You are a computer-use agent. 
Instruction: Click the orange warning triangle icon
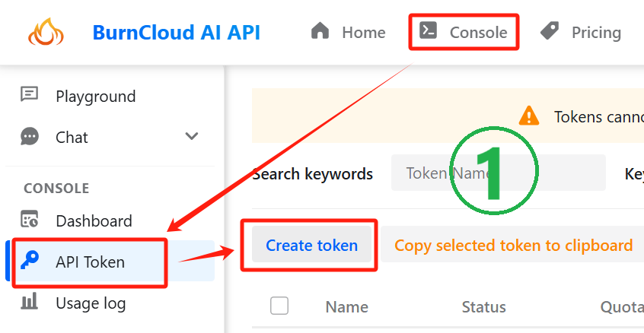pos(529,116)
